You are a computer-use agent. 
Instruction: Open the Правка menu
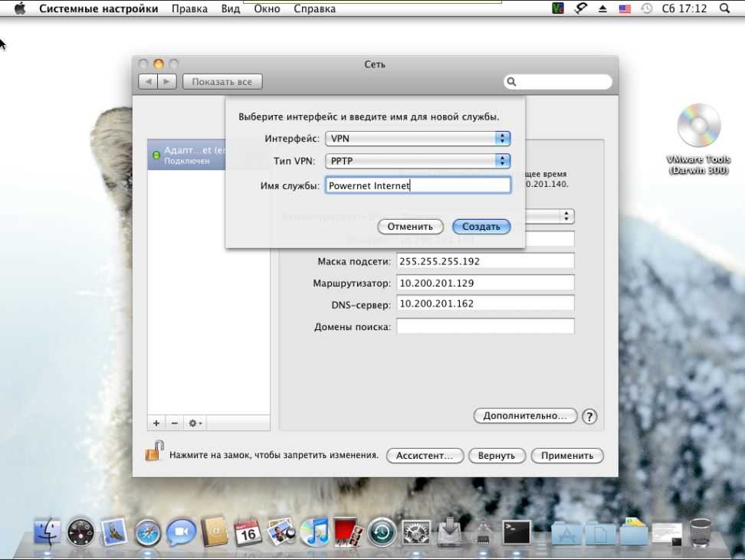pos(189,8)
